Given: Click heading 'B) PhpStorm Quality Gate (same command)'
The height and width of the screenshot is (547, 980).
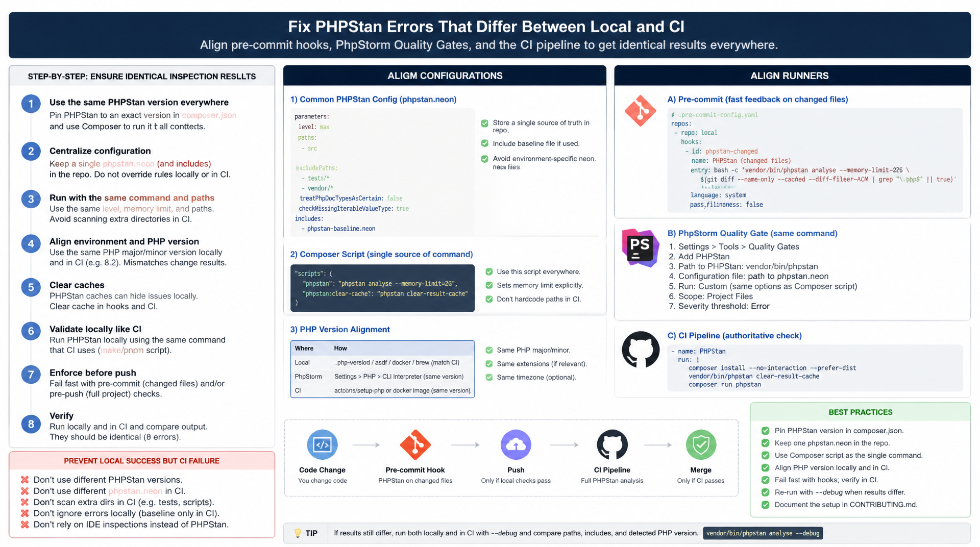Looking at the screenshot, I should pos(752,233).
